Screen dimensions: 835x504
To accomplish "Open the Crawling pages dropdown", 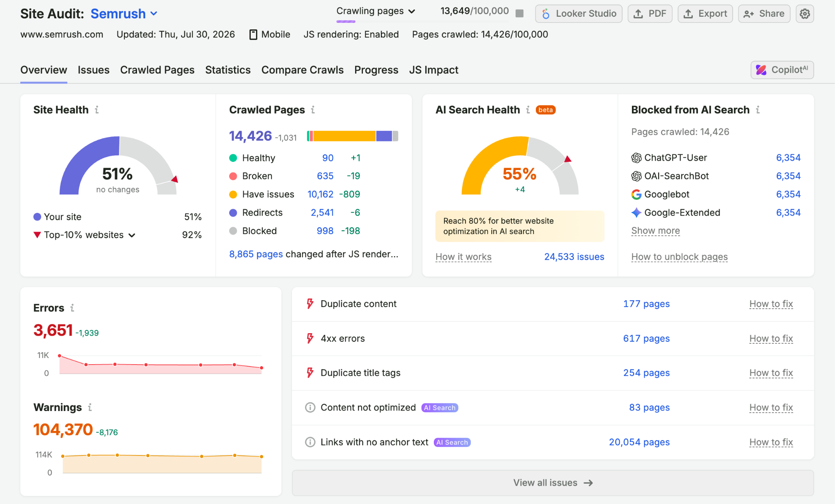I will pos(376,11).
